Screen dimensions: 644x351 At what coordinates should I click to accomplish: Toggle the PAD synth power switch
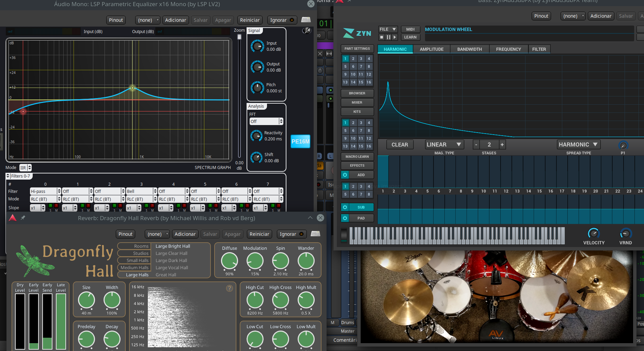point(345,218)
